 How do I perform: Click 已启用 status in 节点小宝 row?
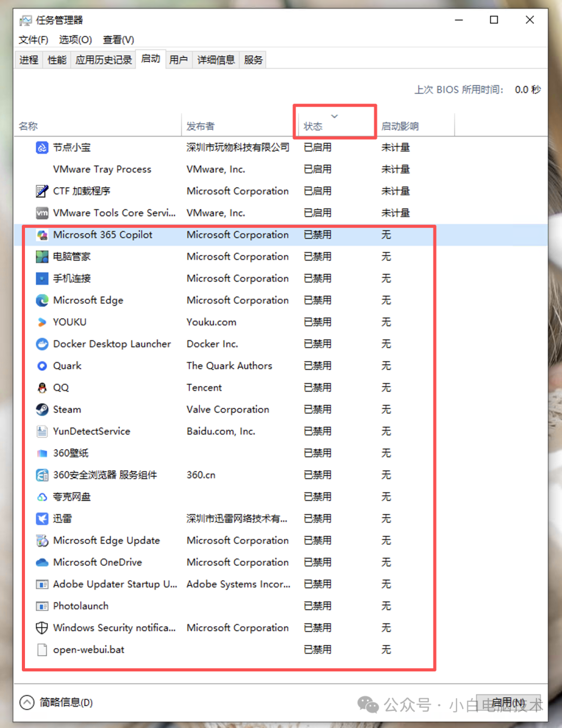(x=317, y=148)
